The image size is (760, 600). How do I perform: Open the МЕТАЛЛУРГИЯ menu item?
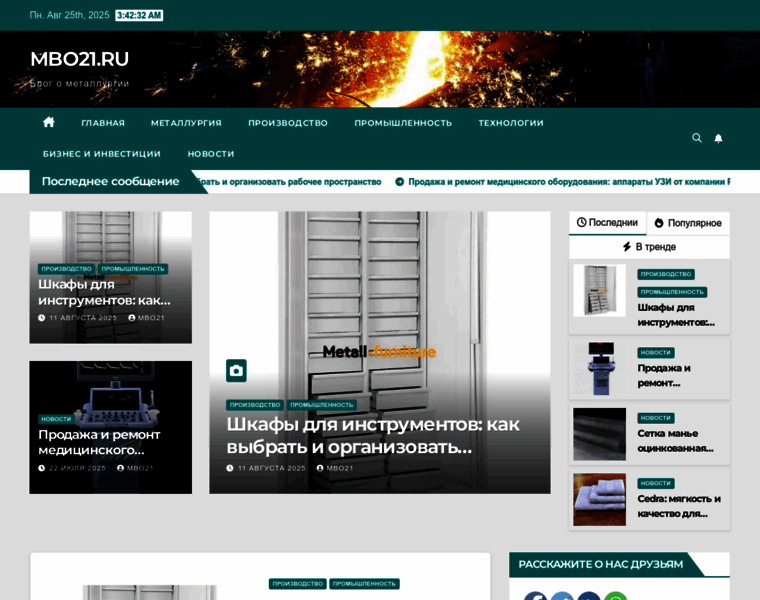click(x=186, y=123)
